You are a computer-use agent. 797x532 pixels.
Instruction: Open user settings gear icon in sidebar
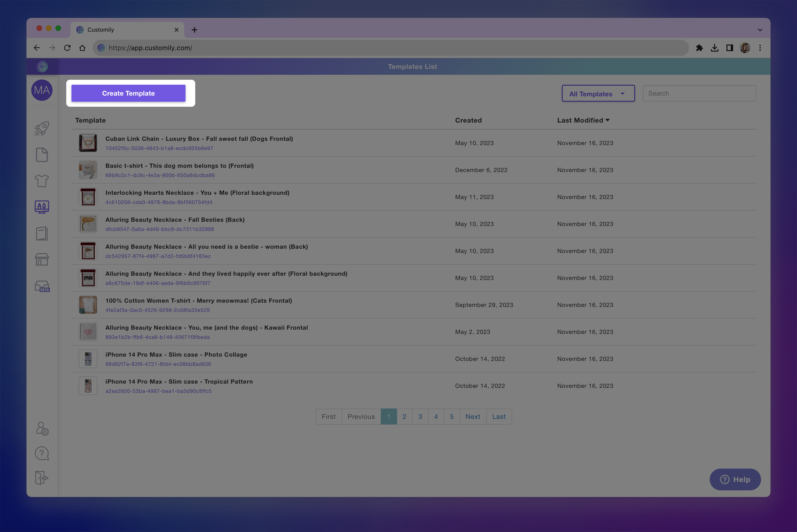click(42, 429)
